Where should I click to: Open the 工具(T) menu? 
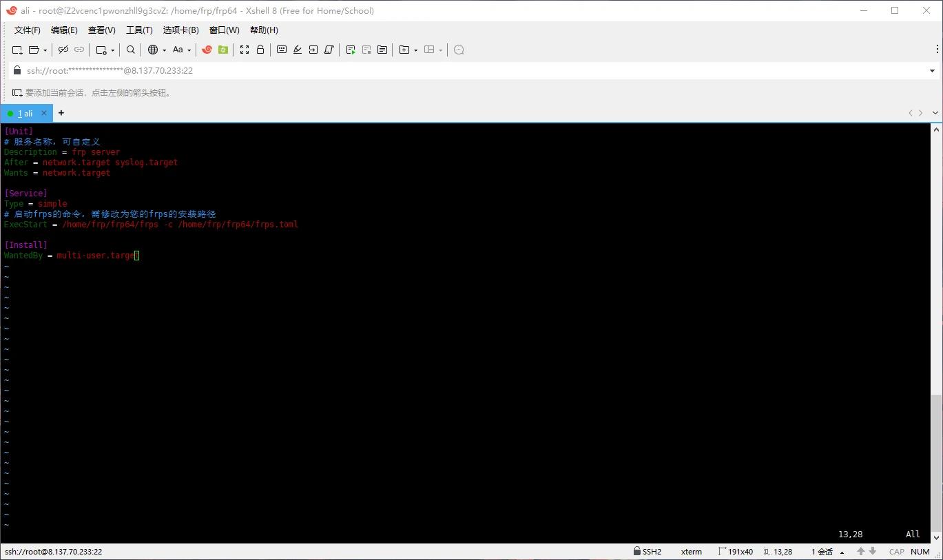(139, 30)
